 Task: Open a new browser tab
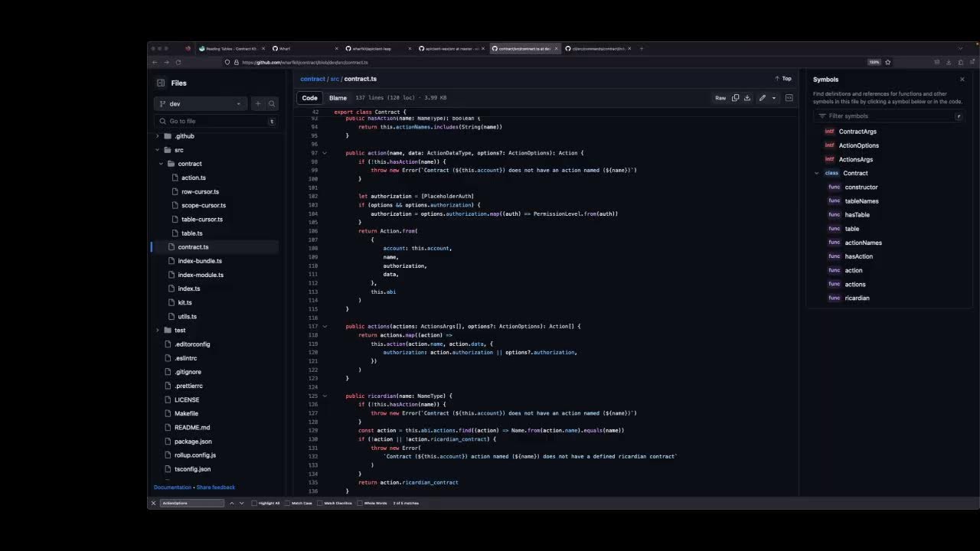642,48
